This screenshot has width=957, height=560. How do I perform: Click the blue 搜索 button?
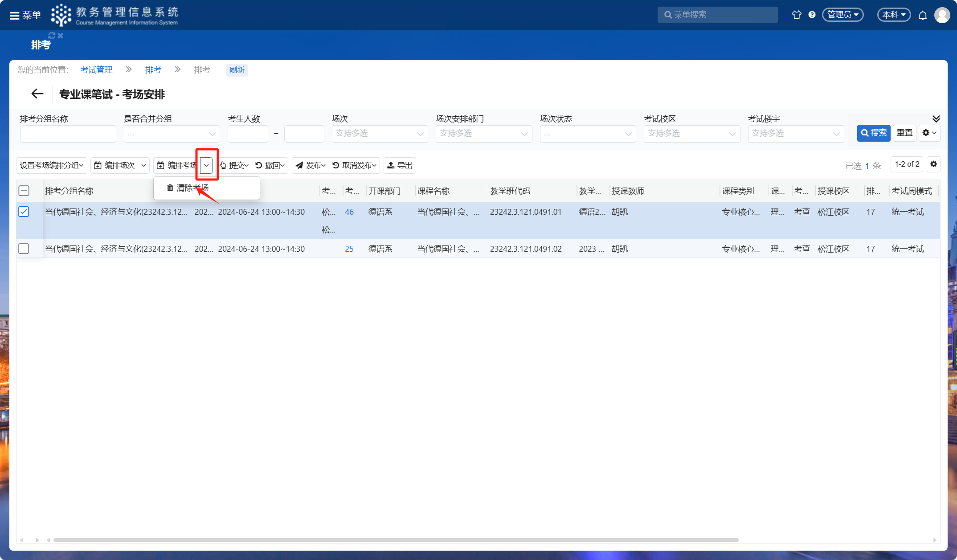[x=873, y=133]
